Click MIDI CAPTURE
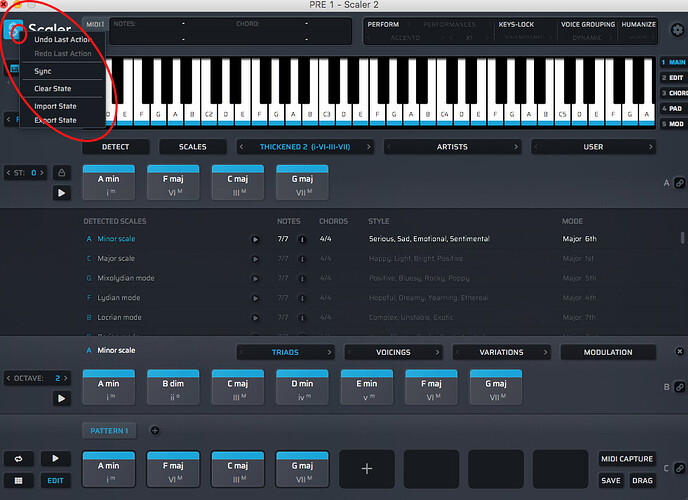Viewport: 688px width, 500px height. [627, 459]
